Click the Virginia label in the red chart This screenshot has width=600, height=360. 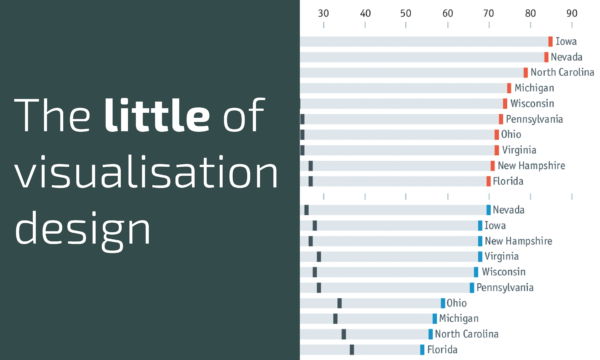(x=519, y=150)
